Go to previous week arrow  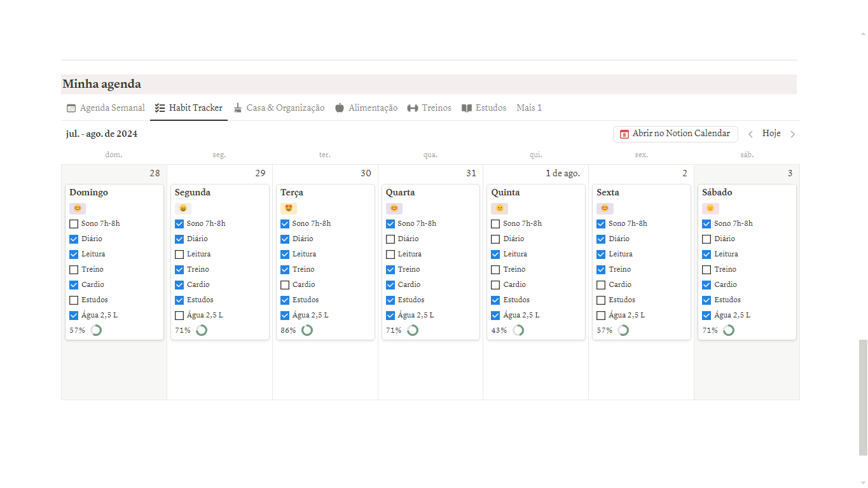tap(750, 134)
